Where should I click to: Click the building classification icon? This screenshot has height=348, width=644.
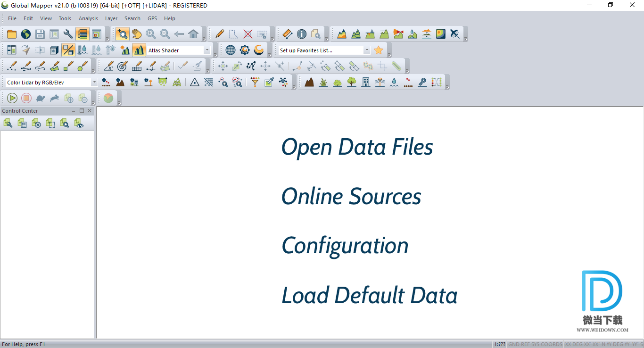coord(366,82)
